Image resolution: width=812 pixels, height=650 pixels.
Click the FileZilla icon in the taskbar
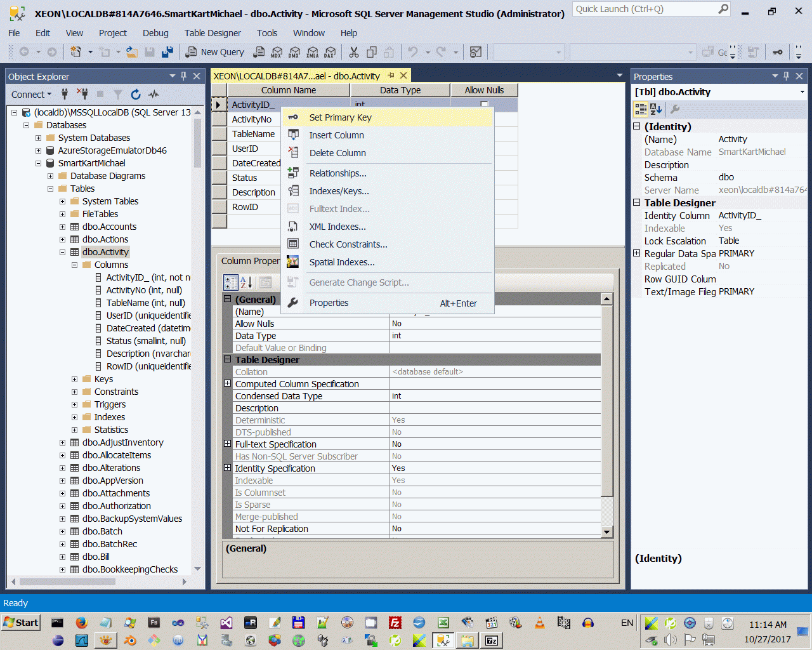coord(395,623)
